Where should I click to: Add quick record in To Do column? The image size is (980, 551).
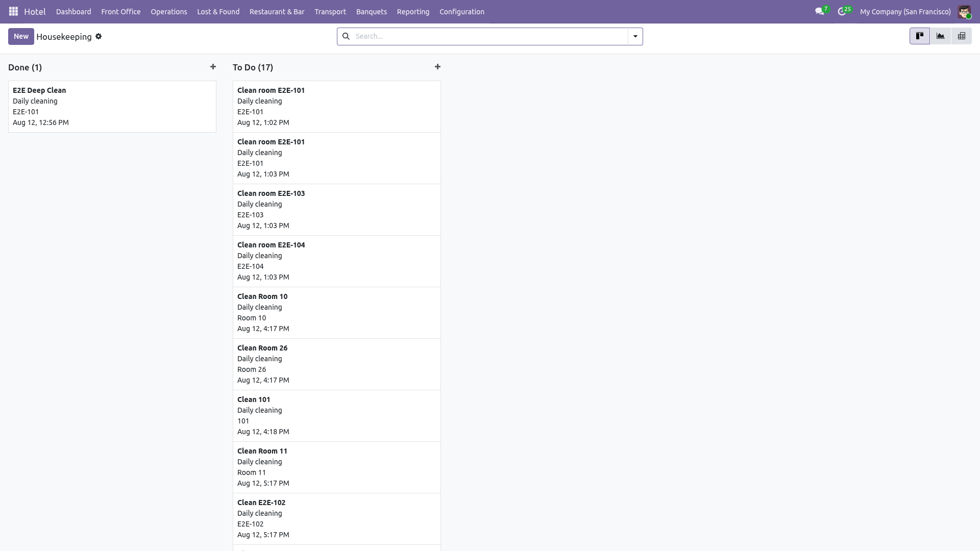click(x=437, y=67)
